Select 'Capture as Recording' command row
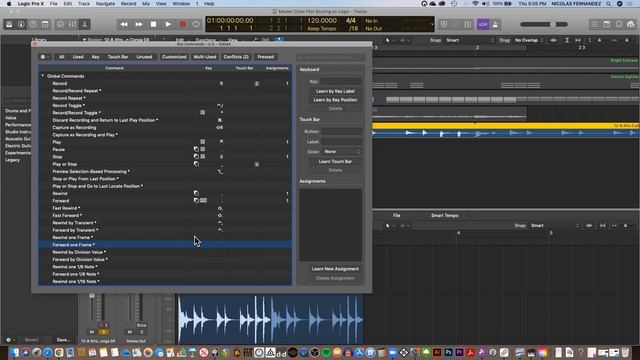This screenshot has width=640, height=360. coord(165,127)
